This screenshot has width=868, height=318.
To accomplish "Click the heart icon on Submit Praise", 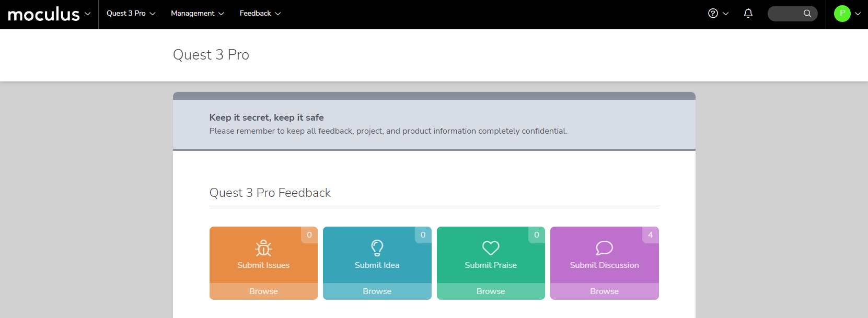I will pos(491,248).
